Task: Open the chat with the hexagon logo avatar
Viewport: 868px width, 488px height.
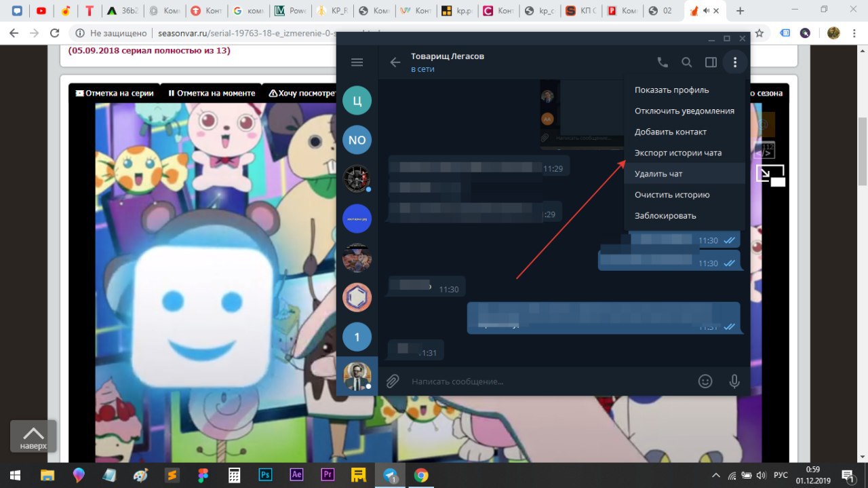Action: click(x=357, y=297)
